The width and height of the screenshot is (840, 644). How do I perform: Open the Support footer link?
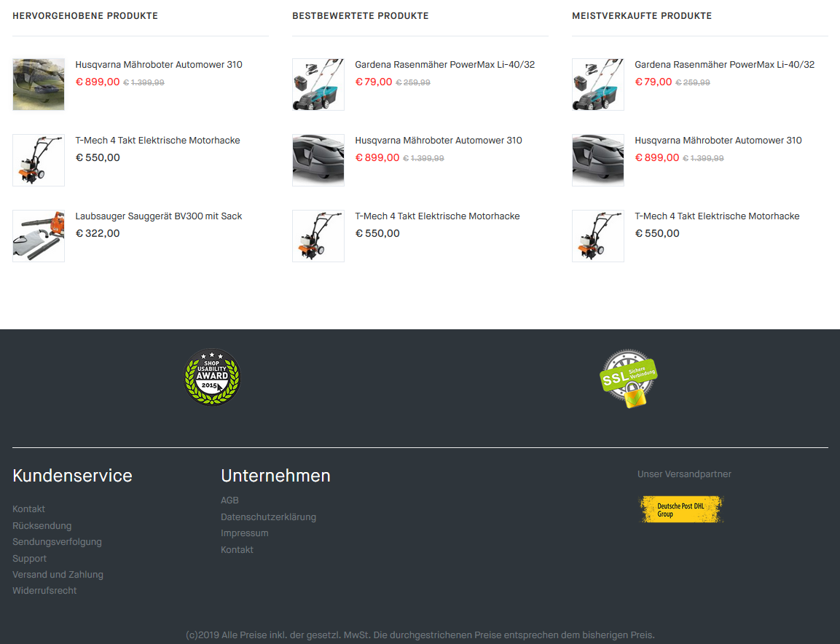point(29,558)
